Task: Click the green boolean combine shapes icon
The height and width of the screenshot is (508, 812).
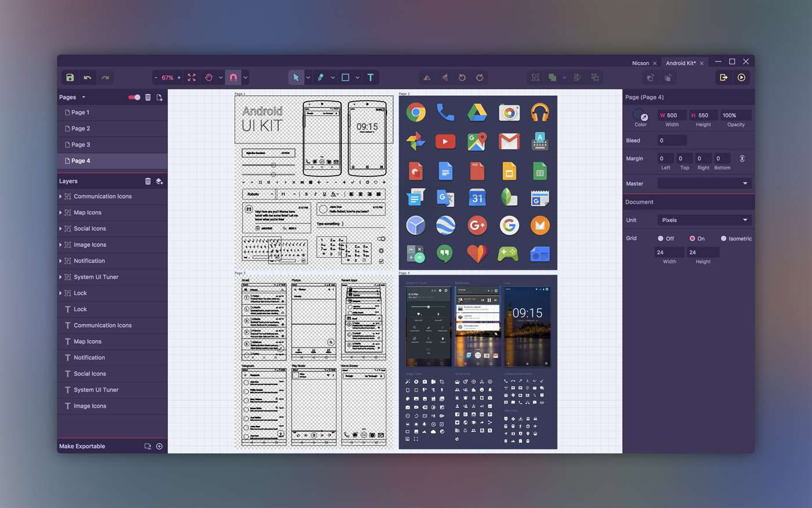Action: [x=552, y=77]
